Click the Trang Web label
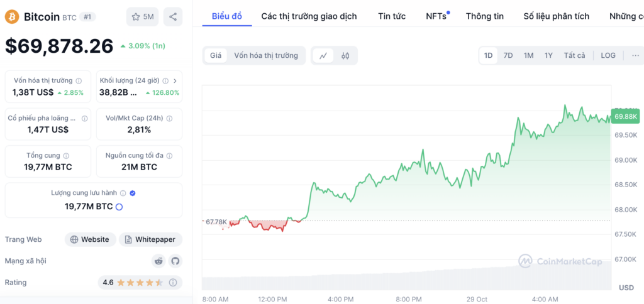Viewport: 644px width, 304px height. click(x=23, y=239)
